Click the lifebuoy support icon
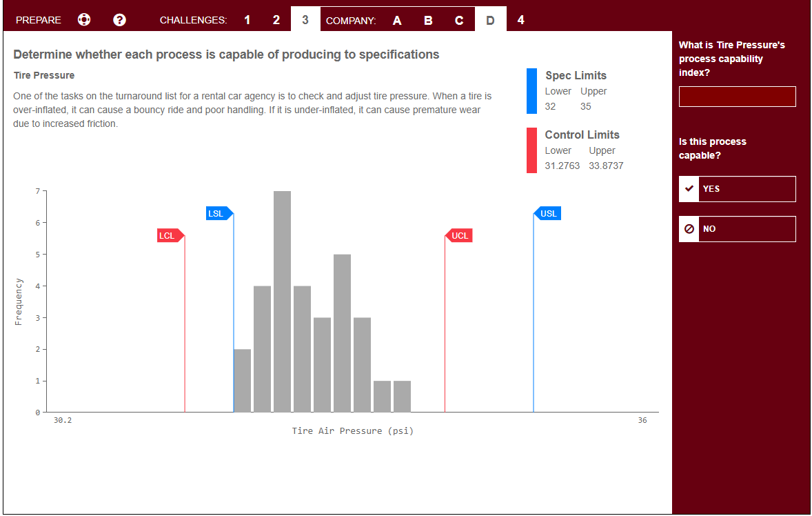Screen dimensions: 812x516 (x=84, y=20)
